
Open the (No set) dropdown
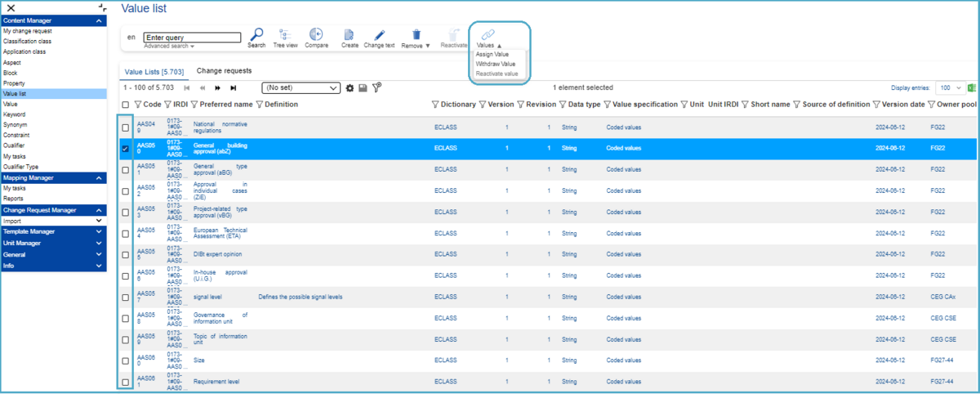tap(301, 87)
